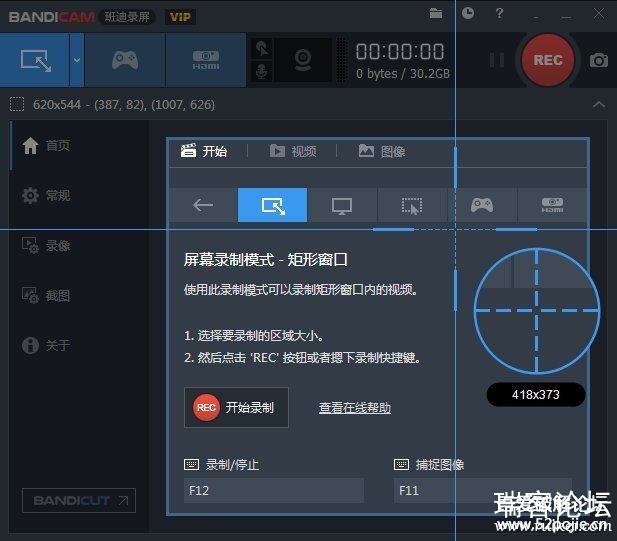617x541 pixels.
Task: Open the 录像 video settings section
Action: click(46, 246)
